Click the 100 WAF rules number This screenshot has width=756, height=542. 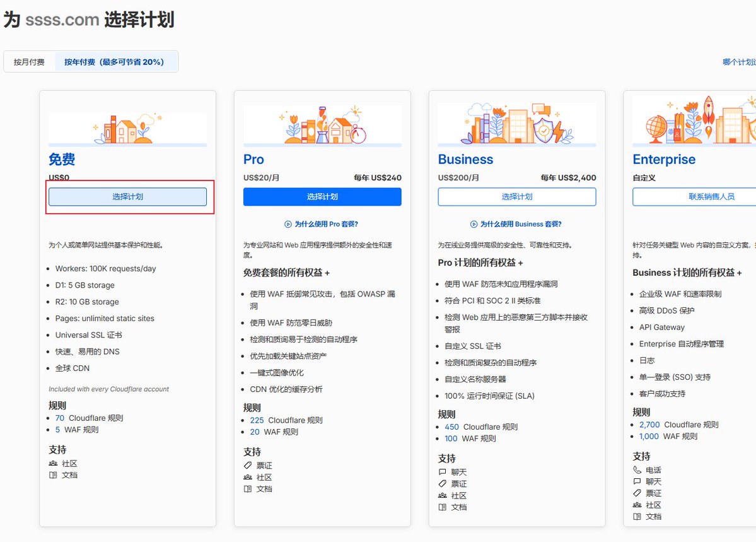pos(451,439)
